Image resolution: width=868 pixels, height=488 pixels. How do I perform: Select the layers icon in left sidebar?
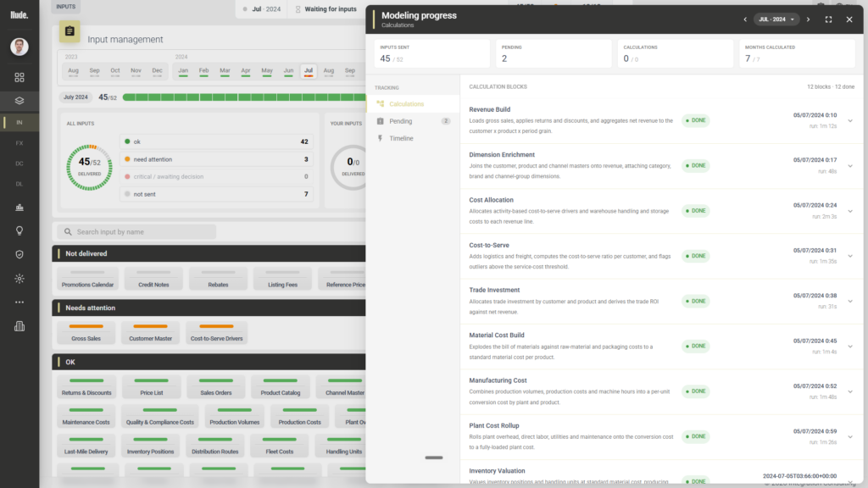pos(19,101)
